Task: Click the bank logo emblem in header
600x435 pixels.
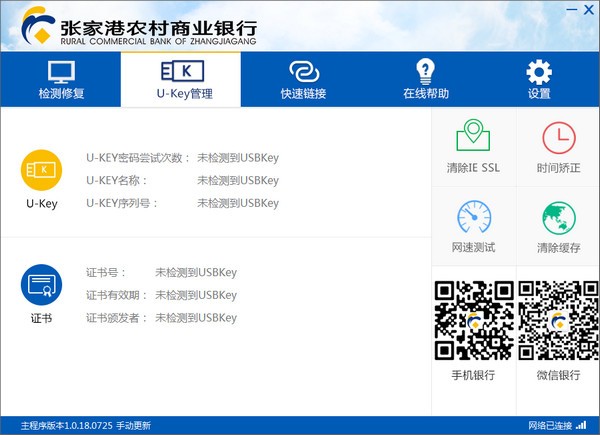Action: click(38, 25)
